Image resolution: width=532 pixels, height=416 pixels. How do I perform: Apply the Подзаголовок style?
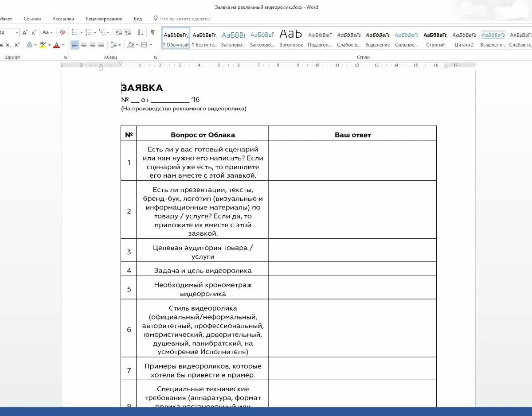[320, 39]
